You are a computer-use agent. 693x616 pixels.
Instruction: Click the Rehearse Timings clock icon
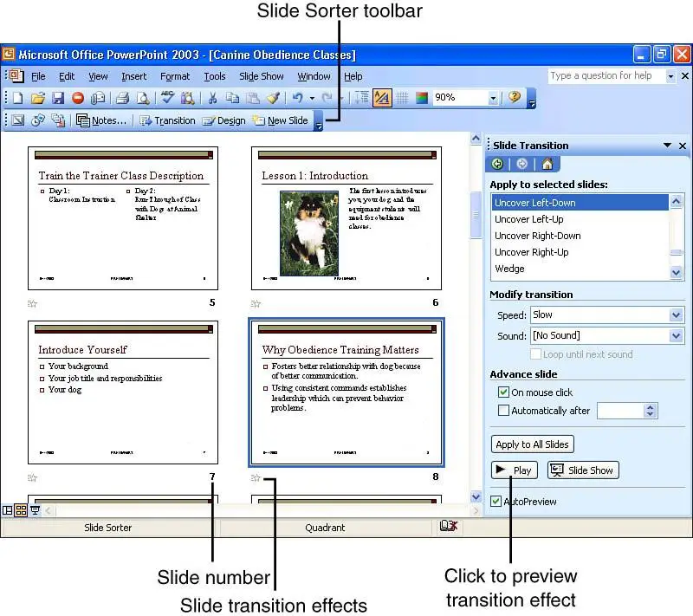click(38, 120)
